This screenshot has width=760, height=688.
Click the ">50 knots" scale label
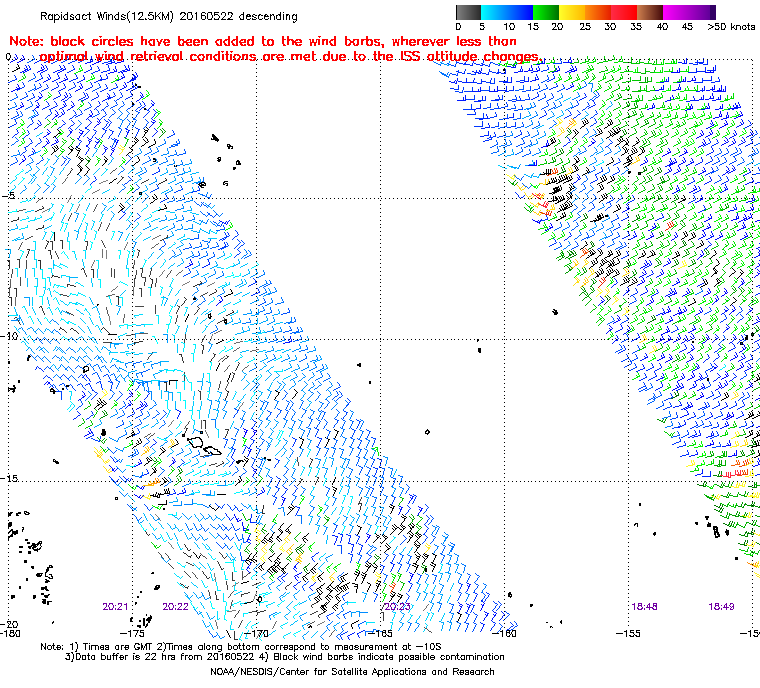point(731,27)
